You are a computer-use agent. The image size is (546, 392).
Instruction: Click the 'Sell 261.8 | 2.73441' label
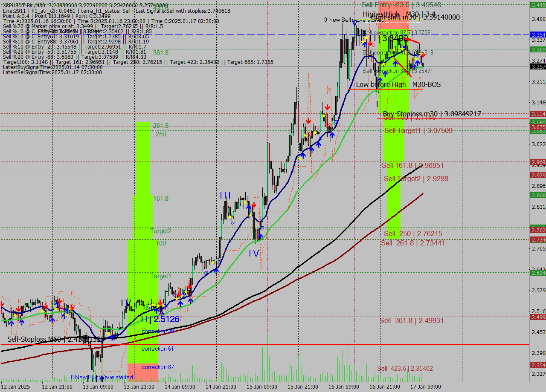[412, 243]
